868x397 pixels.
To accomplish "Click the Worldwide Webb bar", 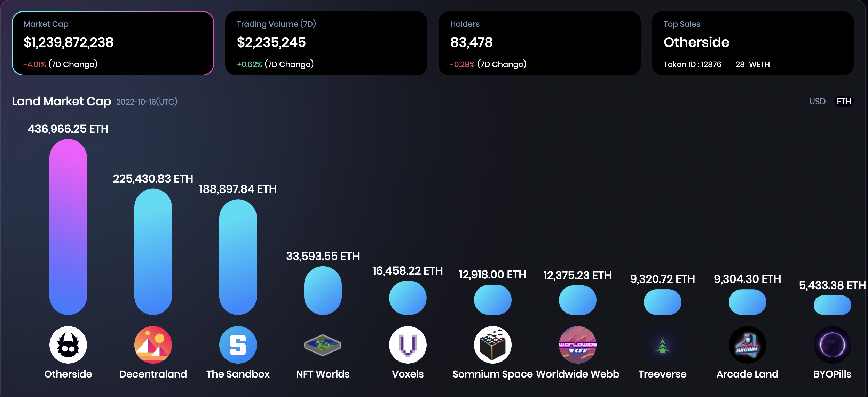I will tap(578, 300).
